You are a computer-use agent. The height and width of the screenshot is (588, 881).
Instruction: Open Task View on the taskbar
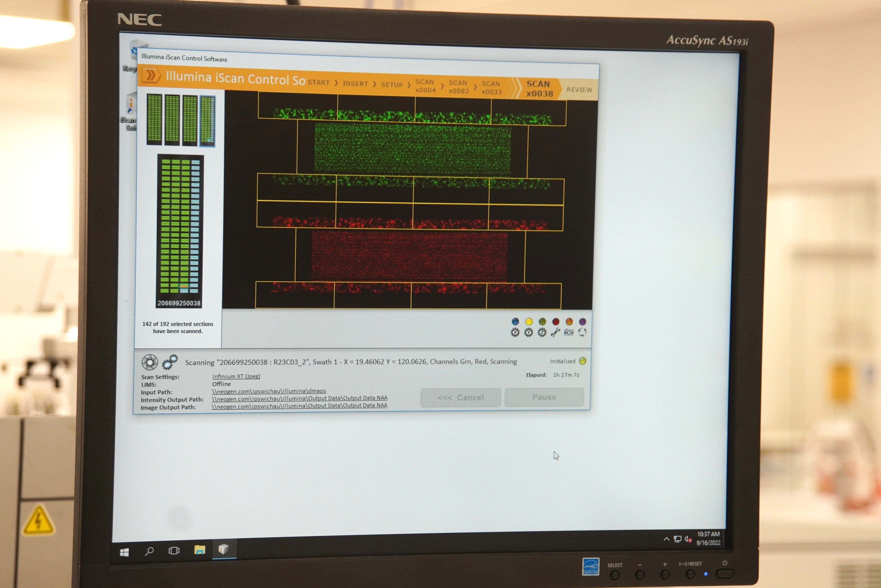click(x=174, y=550)
